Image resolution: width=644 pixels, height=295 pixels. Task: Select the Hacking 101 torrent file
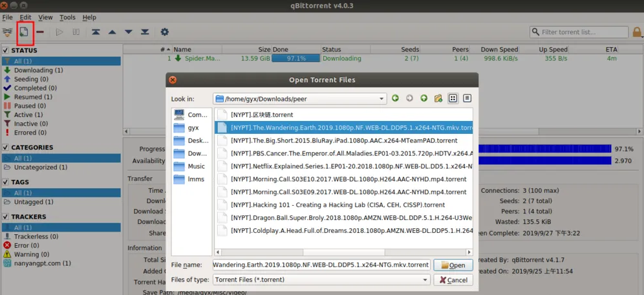coord(344,204)
